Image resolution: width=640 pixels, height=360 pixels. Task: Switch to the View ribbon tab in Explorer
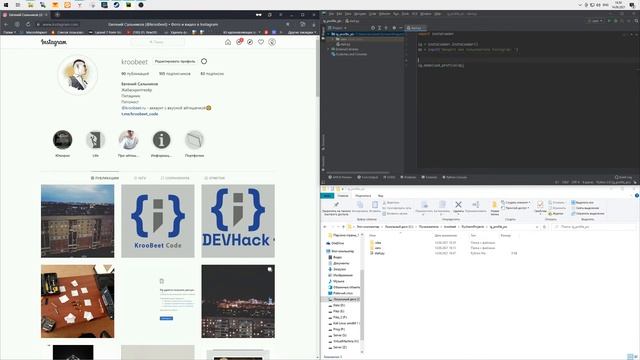(380, 196)
